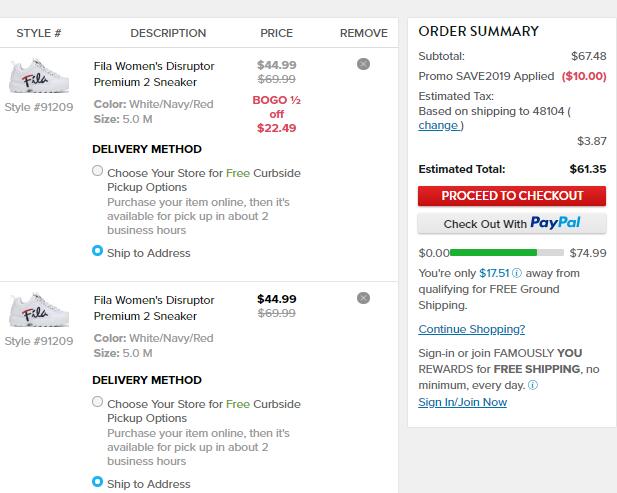Open info icon after 'every day'
Image resolution: width=617 pixels, height=493 pixels.
pyautogui.click(x=532, y=385)
